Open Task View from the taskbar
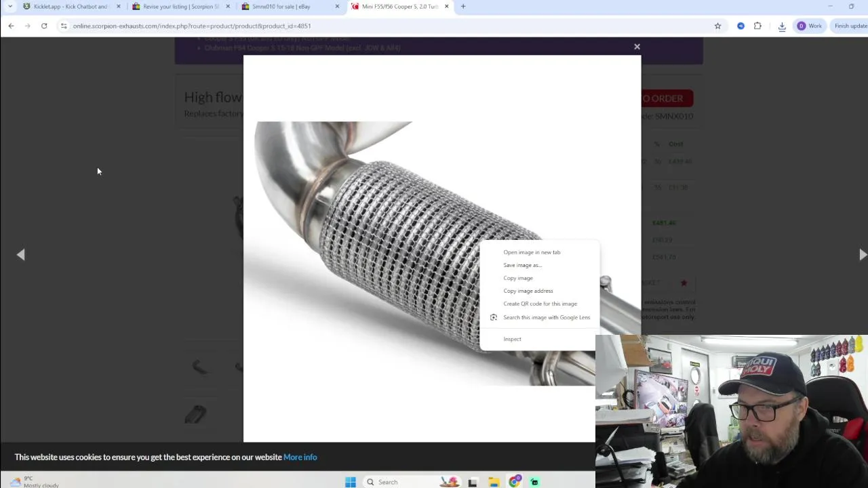 coord(473,482)
